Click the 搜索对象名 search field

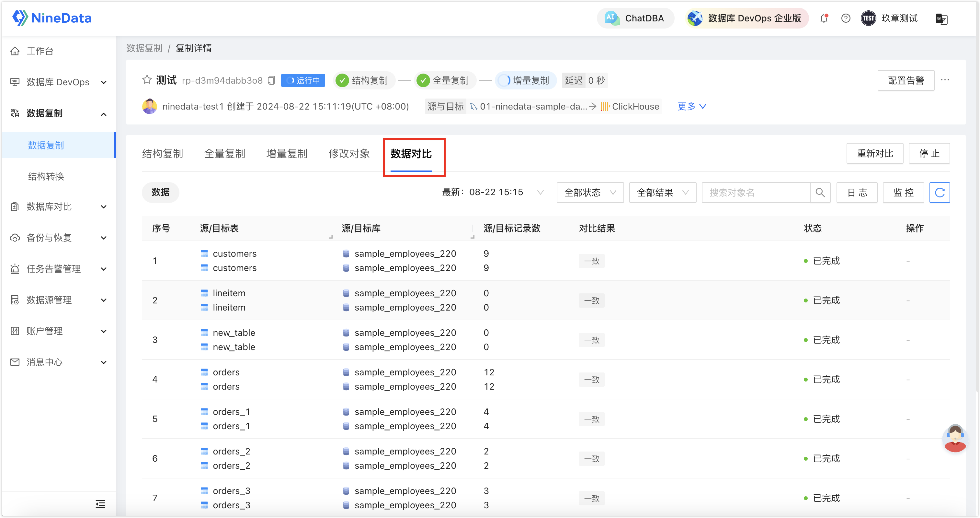(x=756, y=192)
